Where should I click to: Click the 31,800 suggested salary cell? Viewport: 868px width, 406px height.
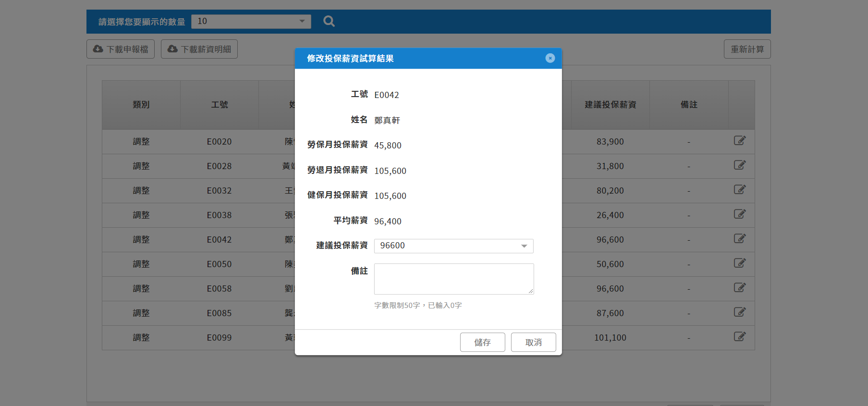[610, 166]
